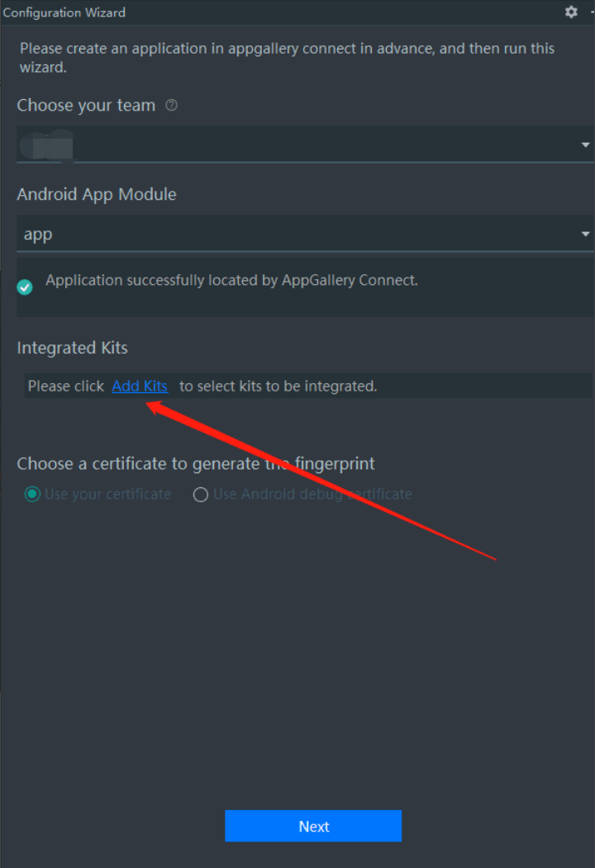Click the Application successfully located message

click(231, 281)
